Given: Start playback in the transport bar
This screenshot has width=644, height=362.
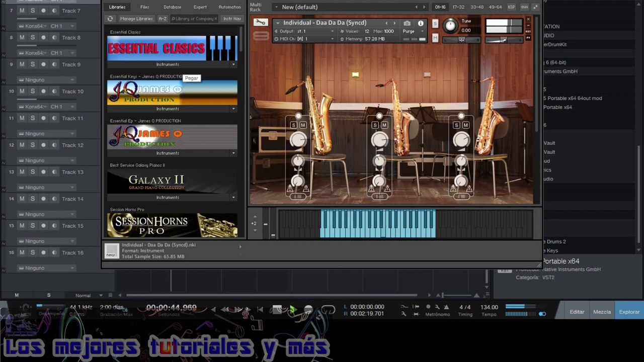Looking at the screenshot, I should (x=292, y=309).
